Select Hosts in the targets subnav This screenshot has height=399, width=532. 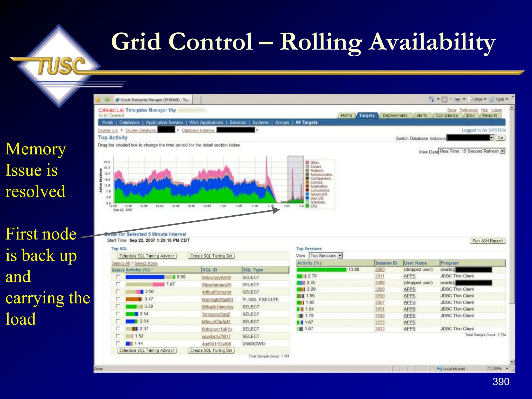click(108, 122)
